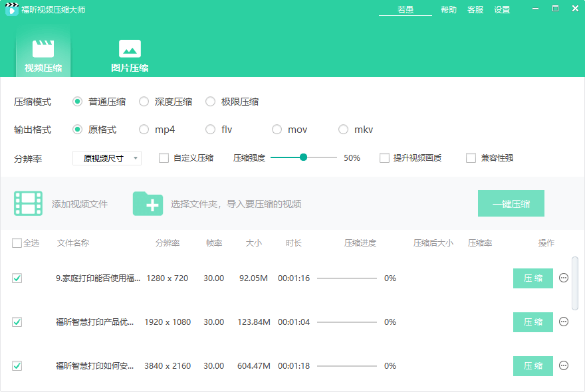Open the ellipsis menu for 福昕智慧打印产品优 video

coord(563,322)
